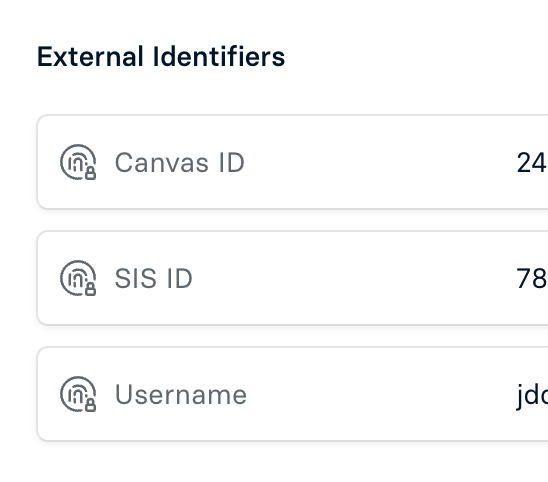Select the Username label text

[181, 395]
